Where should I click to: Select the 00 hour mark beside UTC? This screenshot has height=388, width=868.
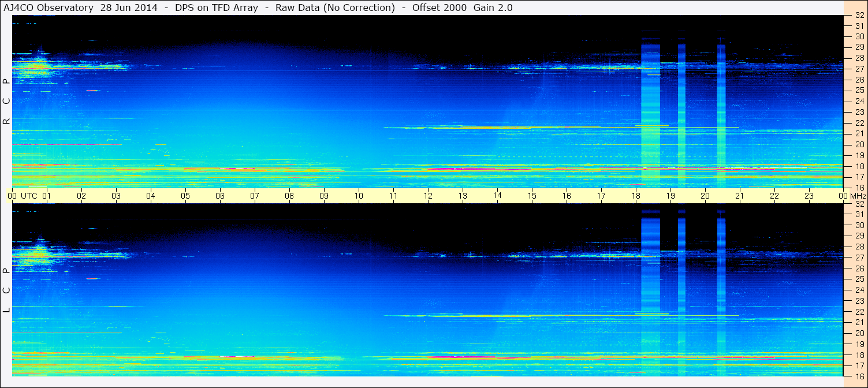(x=12, y=196)
